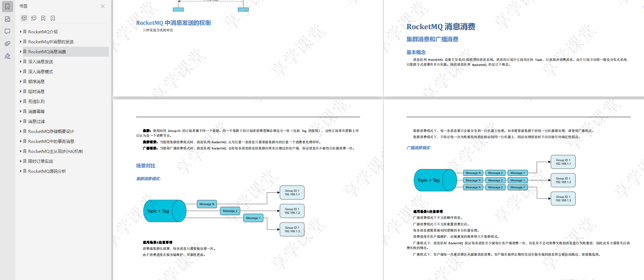Screen dimensions: 644x280
Task: Open the signature pen panel
Action: click(x=7, y=56)
